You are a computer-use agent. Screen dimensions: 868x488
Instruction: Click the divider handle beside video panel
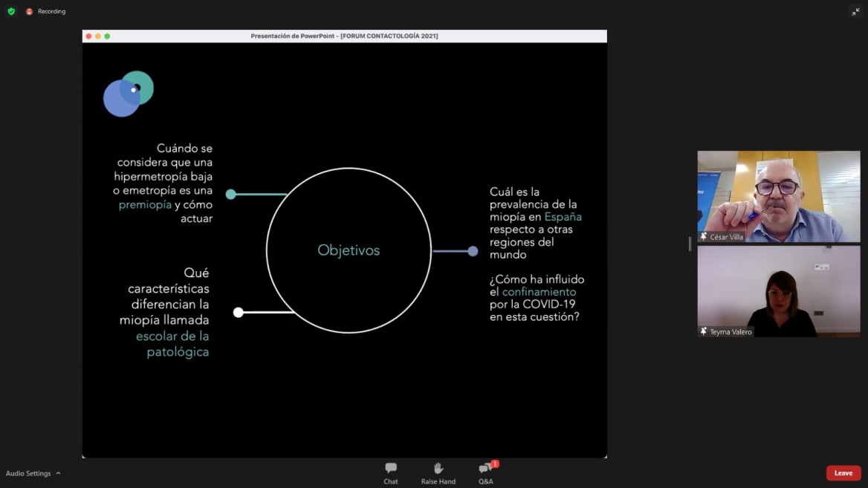690,244
